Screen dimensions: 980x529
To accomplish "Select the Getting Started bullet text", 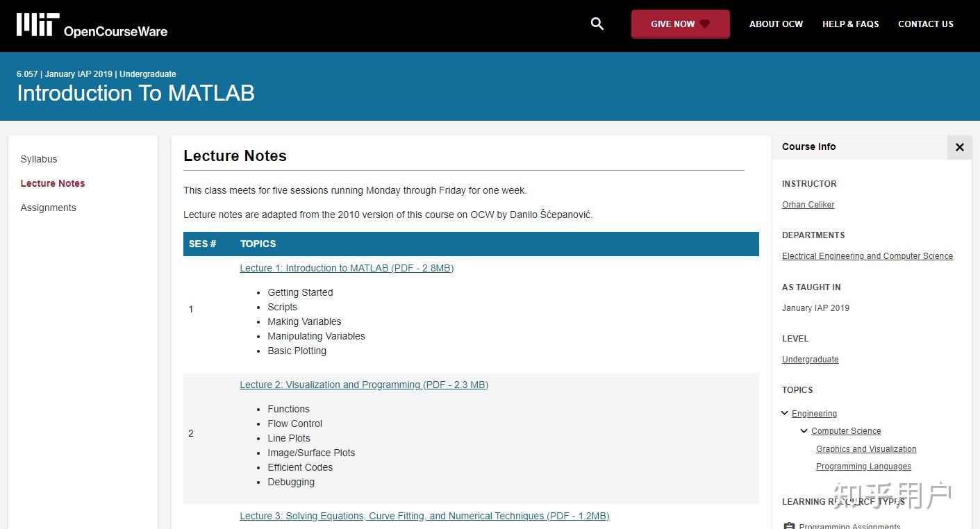I will click(x=300, y=292).
